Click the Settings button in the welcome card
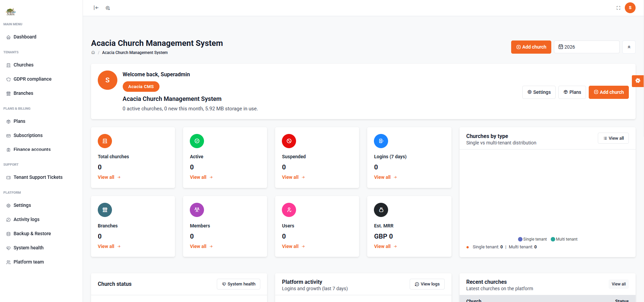 click(539, 92)
